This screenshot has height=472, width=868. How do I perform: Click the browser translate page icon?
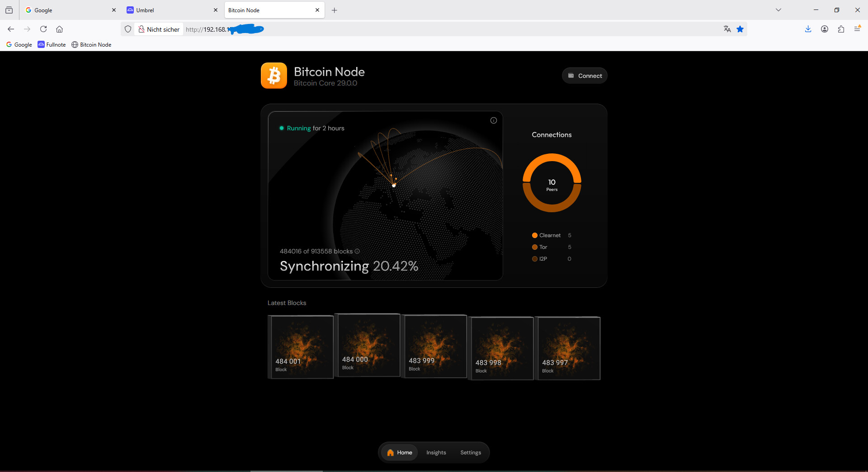(x=727, y=29)
